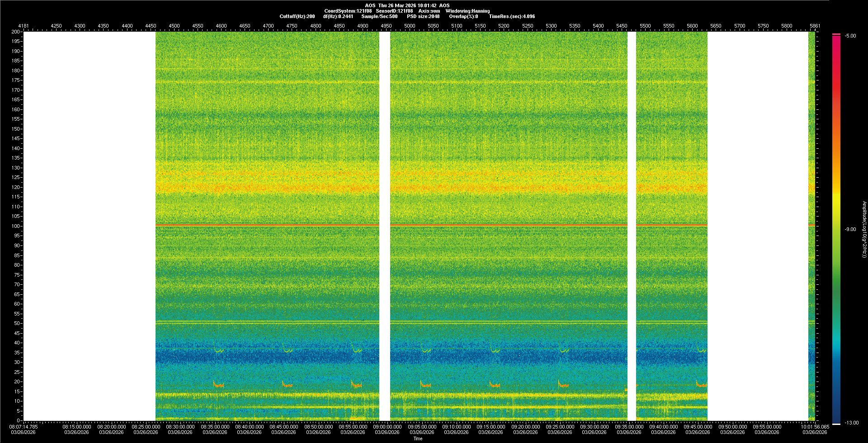Select the 09:45:00.000 time axis label
The image size is (868, 443).
[698, 426]
